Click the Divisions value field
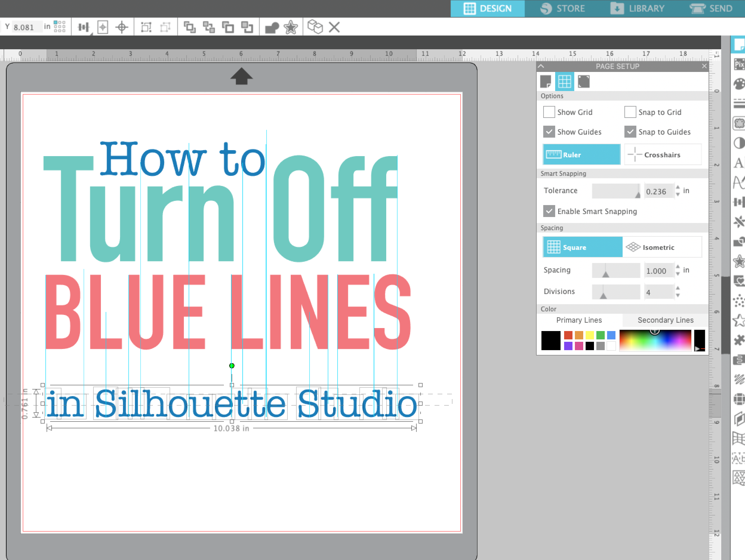 [659, 292]
